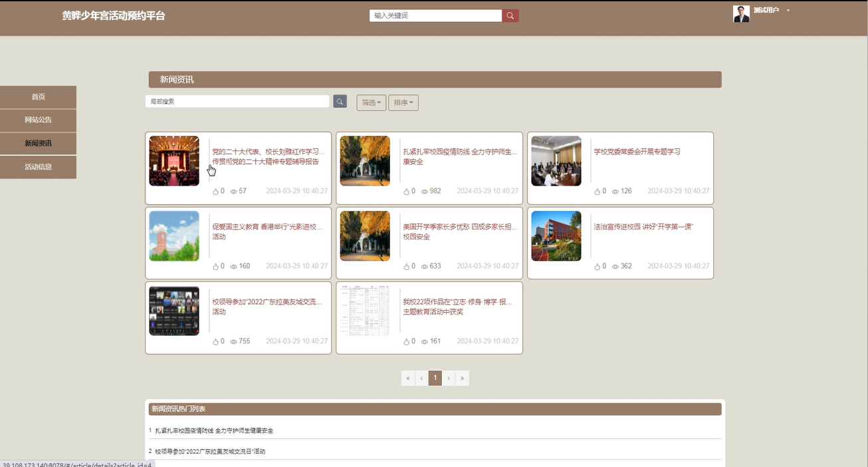Like the 促爱国主义教育 article via thumbs-up icon
Viewport: 868px width, 467px height.
[x=215, y=266]
